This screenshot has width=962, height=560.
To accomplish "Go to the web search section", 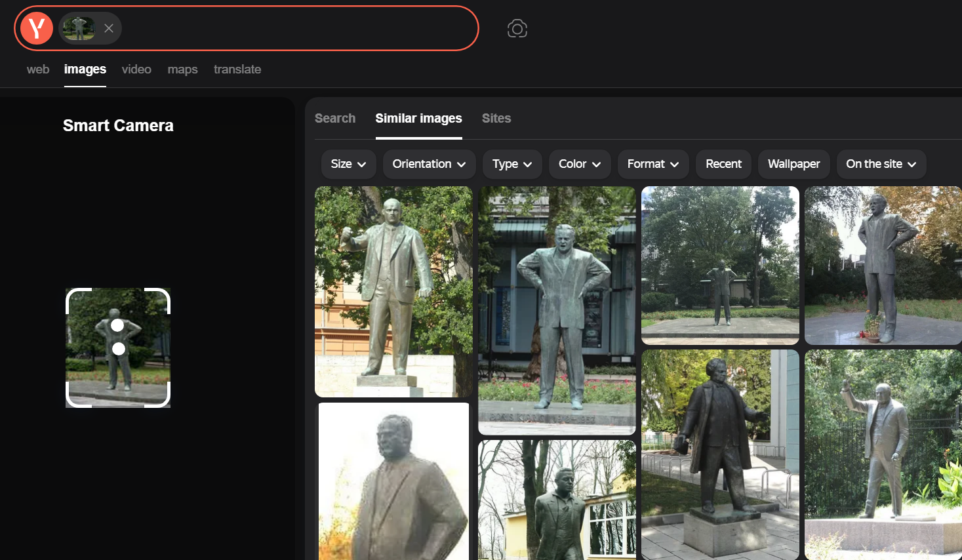I will point(38,70).
